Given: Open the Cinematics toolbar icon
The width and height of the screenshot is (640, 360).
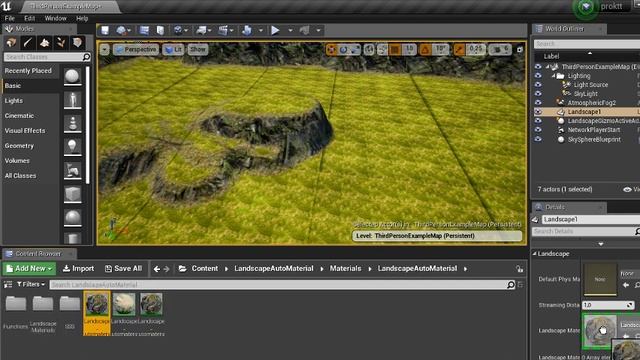Looking at the screenshot, I should [x=223, y=30].
